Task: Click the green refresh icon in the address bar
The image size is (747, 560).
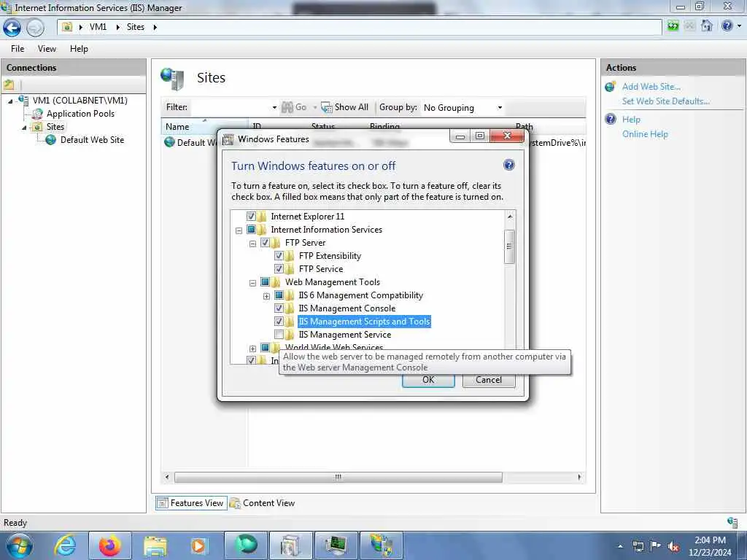Action: tap(673, 26)
